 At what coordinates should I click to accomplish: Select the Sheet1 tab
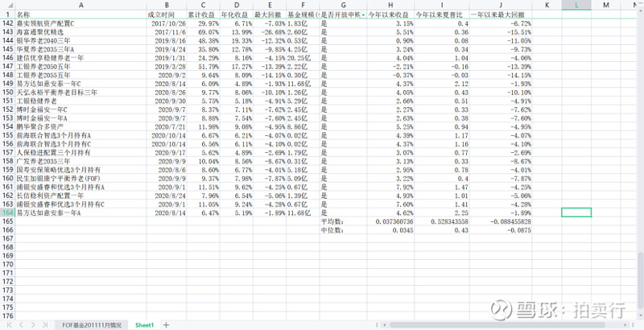pos(144,324)
